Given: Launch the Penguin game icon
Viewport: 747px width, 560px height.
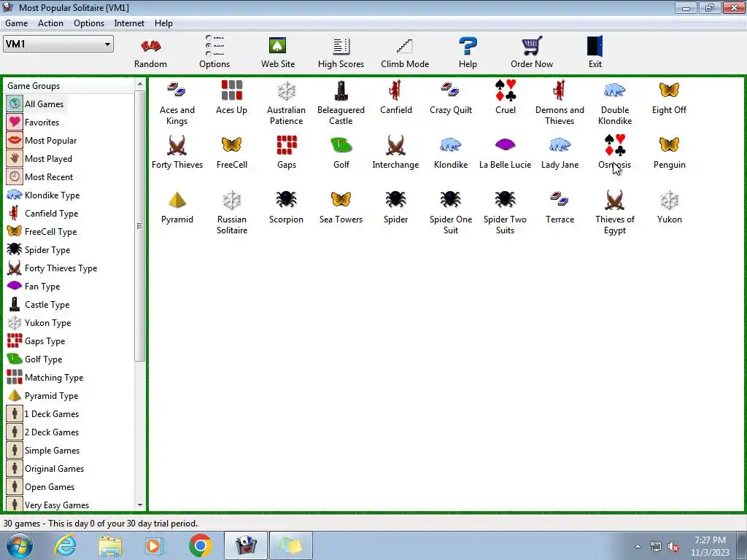Looking at the screenshot, I should [x=670, y=152].
